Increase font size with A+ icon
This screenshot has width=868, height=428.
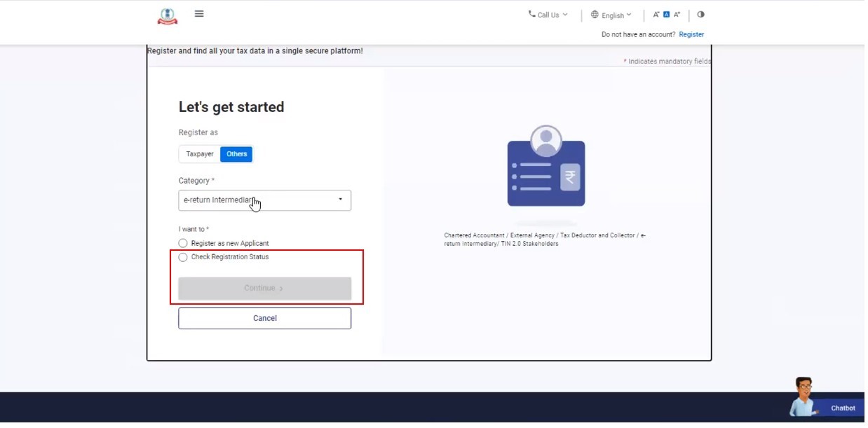click(677, 15)
